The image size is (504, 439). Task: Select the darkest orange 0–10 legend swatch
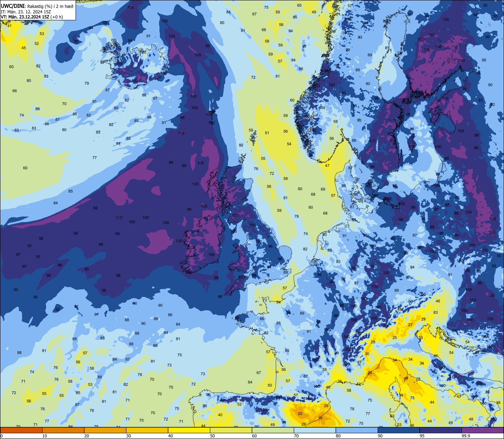pos(21,430)
